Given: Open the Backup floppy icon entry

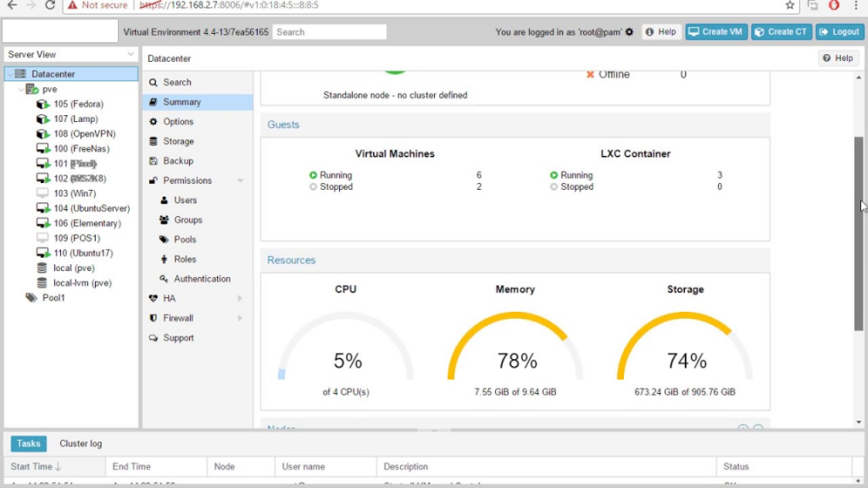Looking at the screenshot, I should coord(153,161).
